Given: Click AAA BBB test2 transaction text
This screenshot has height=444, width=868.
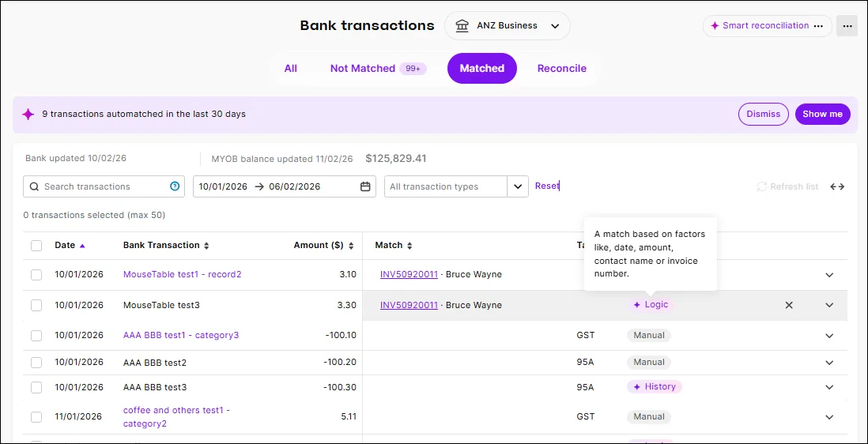Looking at the screenshot, I should coord(155,363).
